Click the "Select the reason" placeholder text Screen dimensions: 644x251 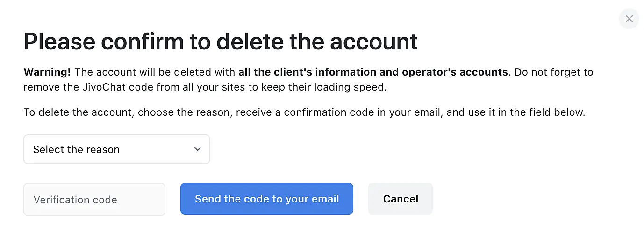pyautogui.click(x=76, y=150)
